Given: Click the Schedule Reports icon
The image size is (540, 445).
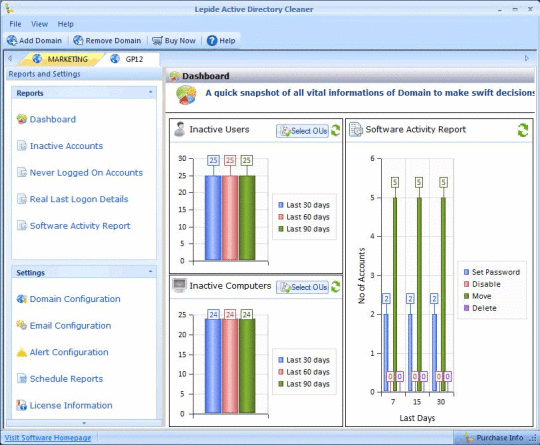Looking at the screenshot, I should pos(22,379).
